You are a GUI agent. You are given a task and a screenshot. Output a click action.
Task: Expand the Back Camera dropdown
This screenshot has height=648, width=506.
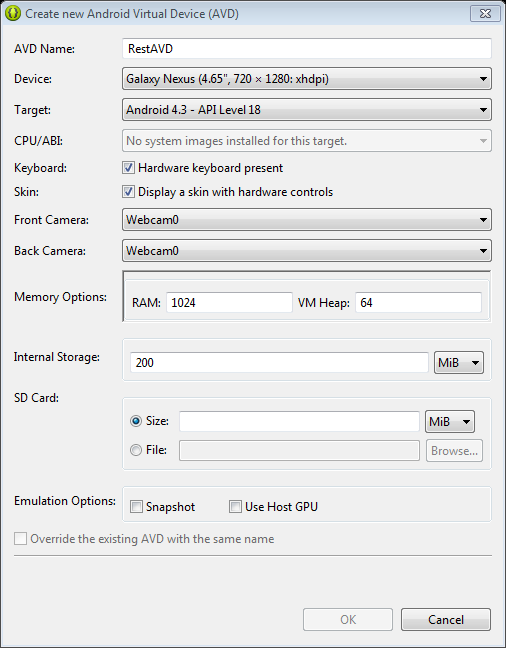pyautogui.click(x=307, y=250)
